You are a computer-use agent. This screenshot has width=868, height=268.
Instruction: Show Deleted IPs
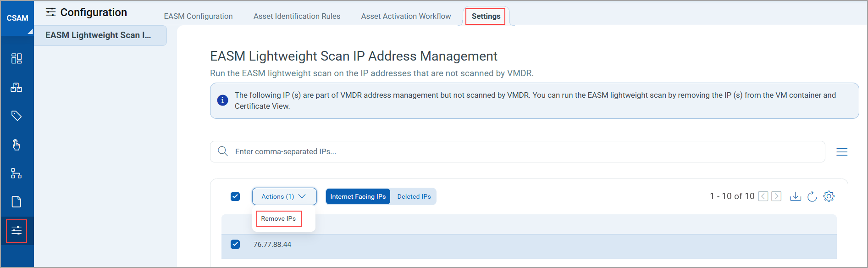(x=414, y=196)
